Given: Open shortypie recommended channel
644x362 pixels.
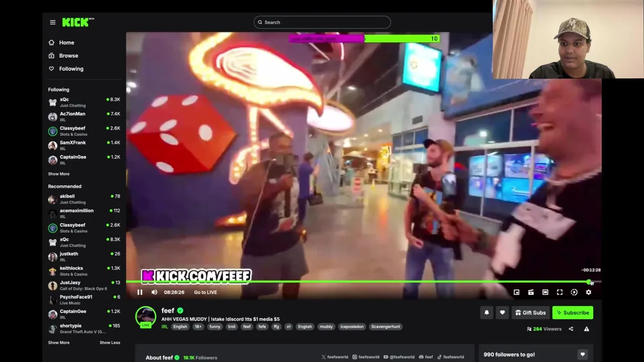Looking at the screenshot, I should [x=84, y=328].
